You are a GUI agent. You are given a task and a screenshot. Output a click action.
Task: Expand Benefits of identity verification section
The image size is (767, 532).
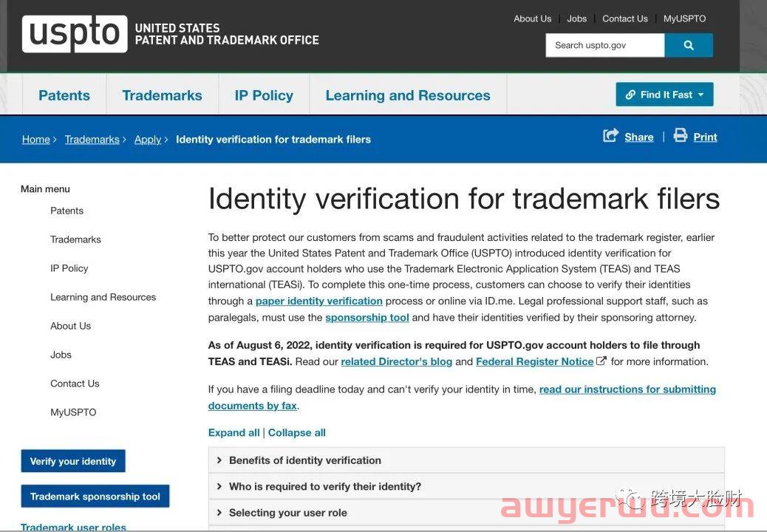[304, 460]
